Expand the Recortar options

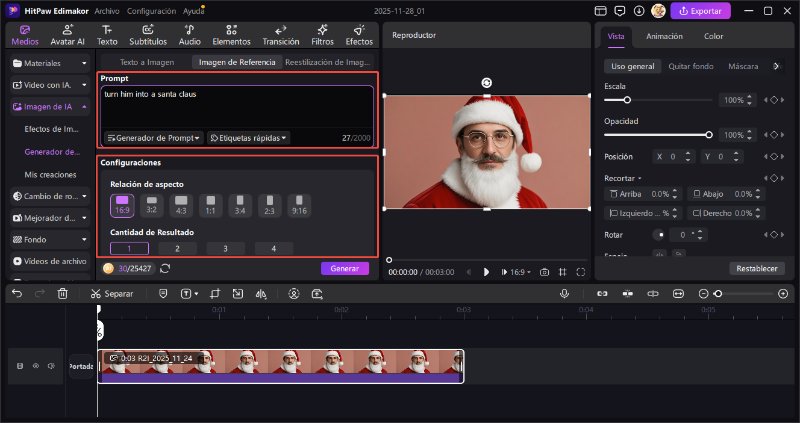[622, 178]
